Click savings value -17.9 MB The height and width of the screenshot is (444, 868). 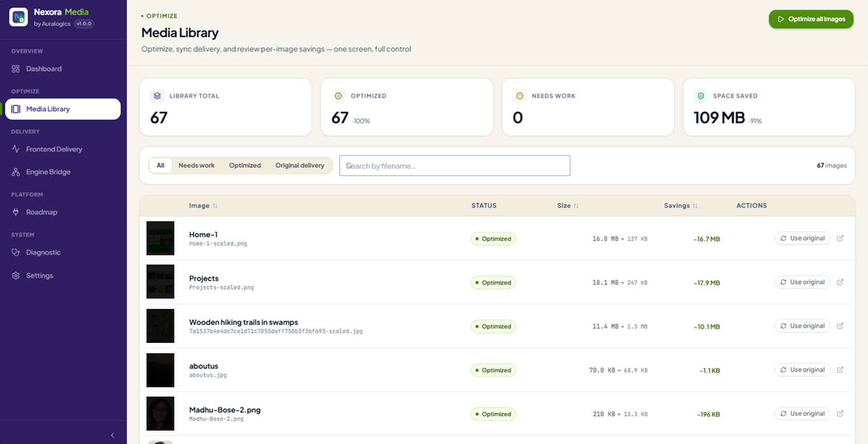pyautogui.click(x=707, y=283)
